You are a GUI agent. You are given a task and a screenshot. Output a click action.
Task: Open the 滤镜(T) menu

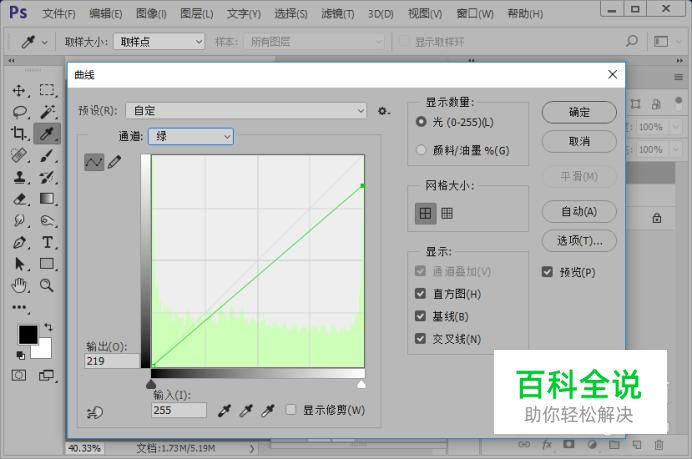pyautogui.click(x=338, y=14)
